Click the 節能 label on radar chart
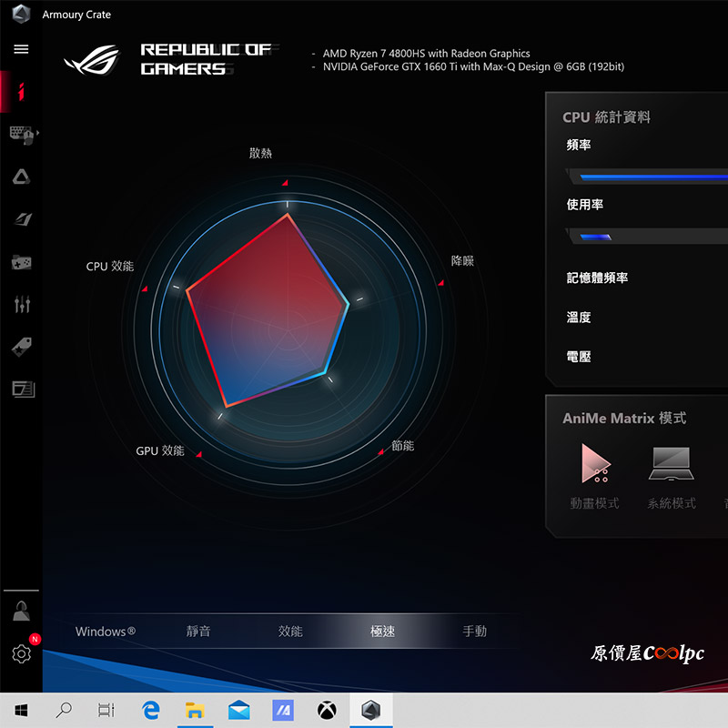728x728 pixels. [402, 446]
